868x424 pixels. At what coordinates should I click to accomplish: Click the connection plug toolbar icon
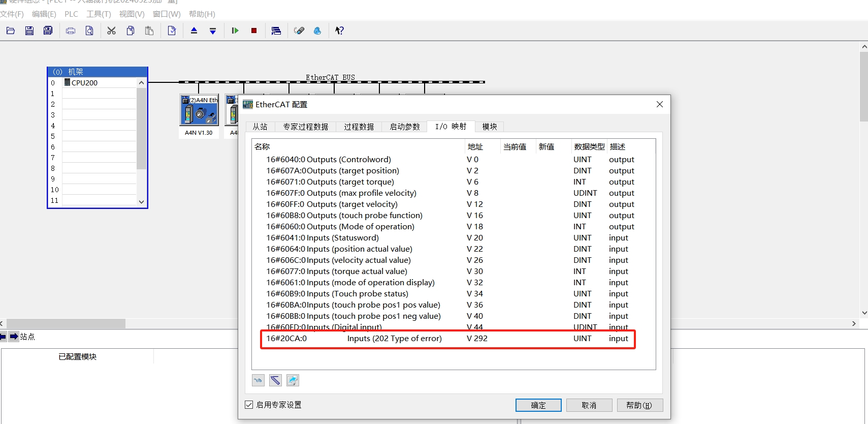coord(299,31)
